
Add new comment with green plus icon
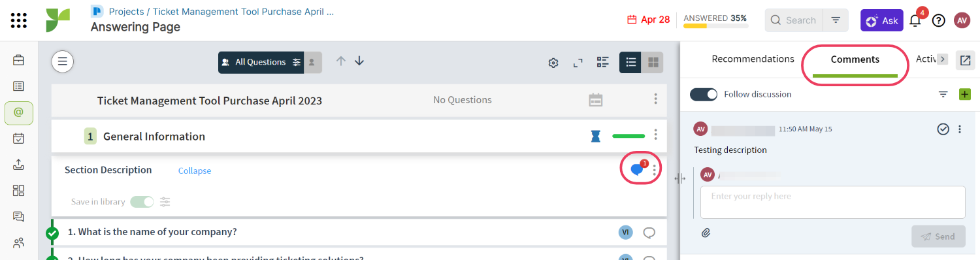tap(964, 94)
